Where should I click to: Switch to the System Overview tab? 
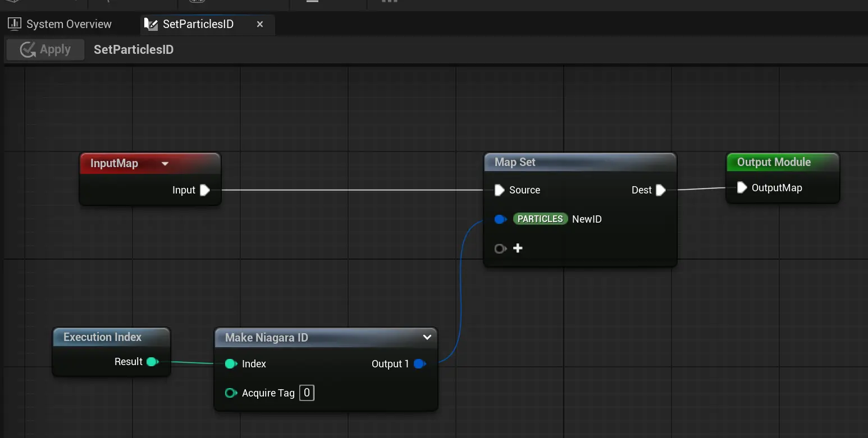coord(61,24)
